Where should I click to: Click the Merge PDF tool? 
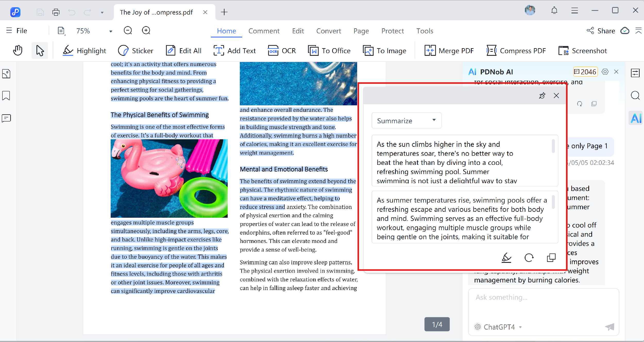point(449,51)
